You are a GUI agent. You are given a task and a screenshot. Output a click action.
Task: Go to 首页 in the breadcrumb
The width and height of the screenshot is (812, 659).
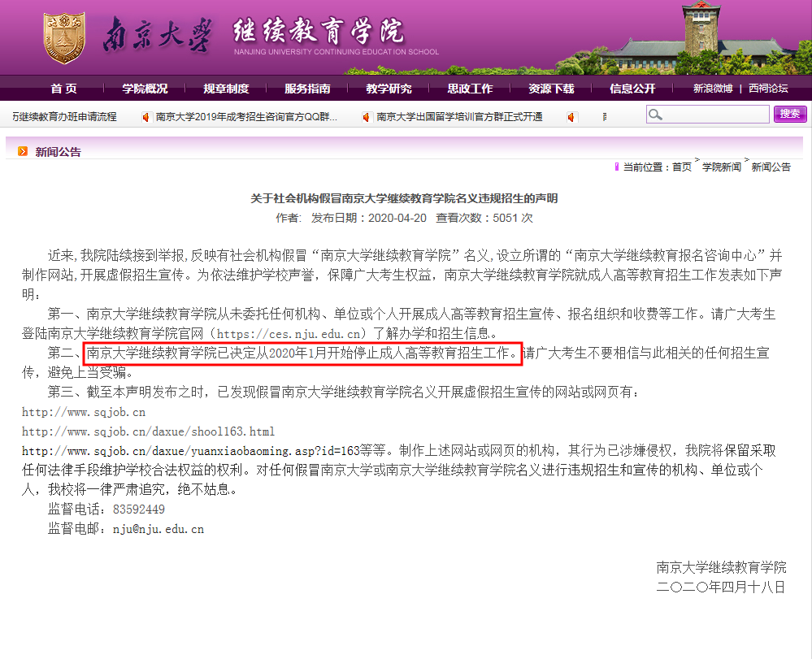682,167
